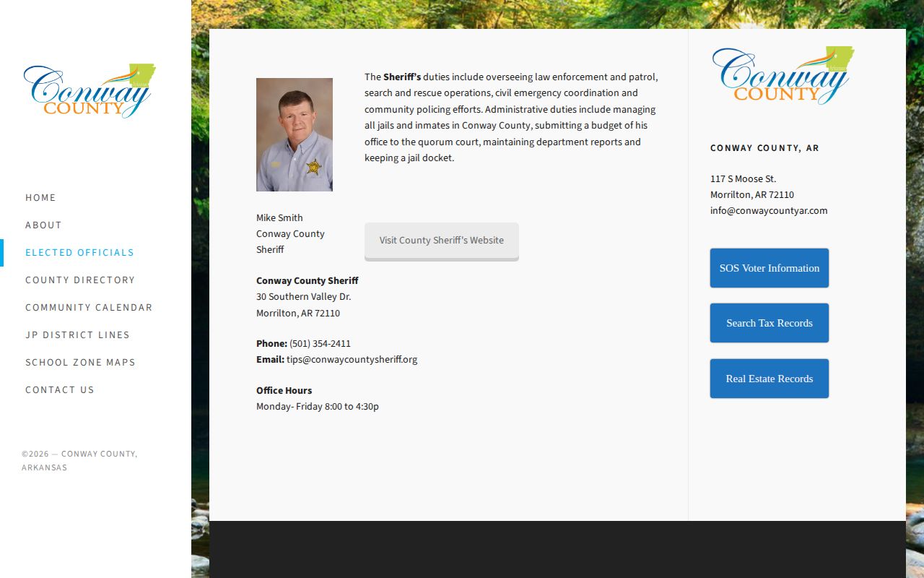The image size is (924, 578).
Task: Click the info@conwaycountyar.com email address
Action: [769, 210]
